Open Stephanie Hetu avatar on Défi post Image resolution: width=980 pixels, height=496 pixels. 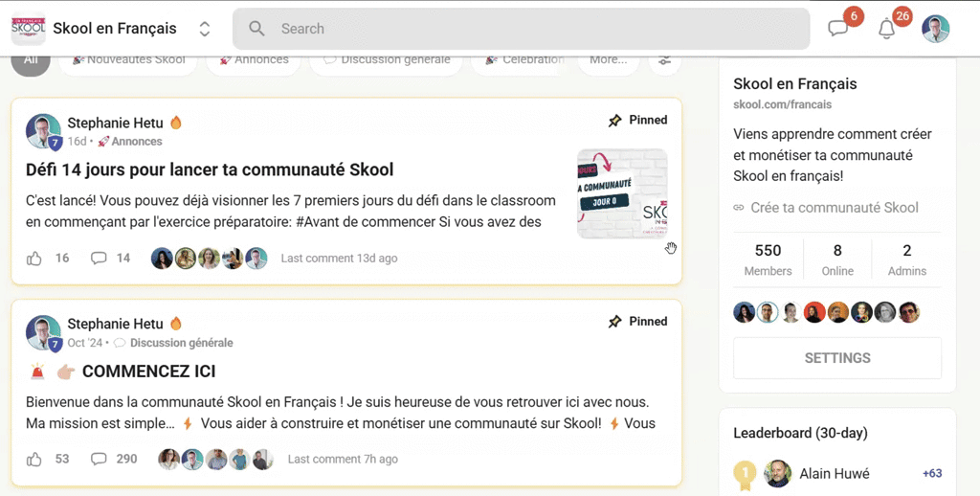pos(43,131)
